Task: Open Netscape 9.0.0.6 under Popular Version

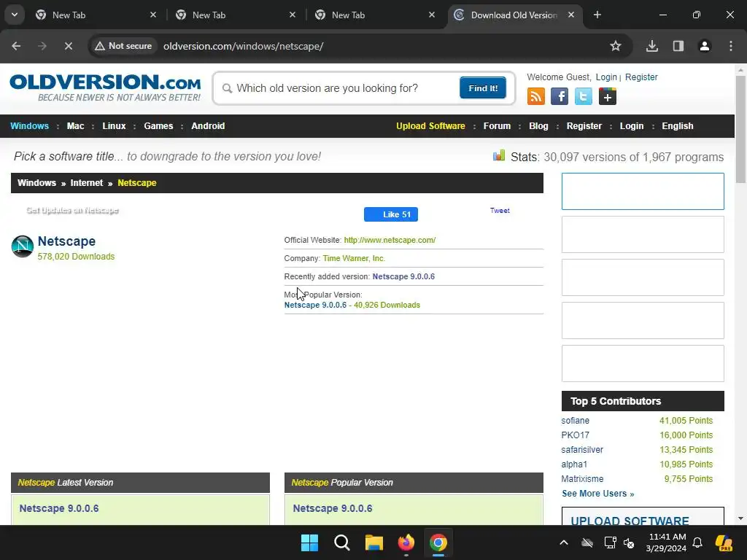Action: (x=333, y=508)
